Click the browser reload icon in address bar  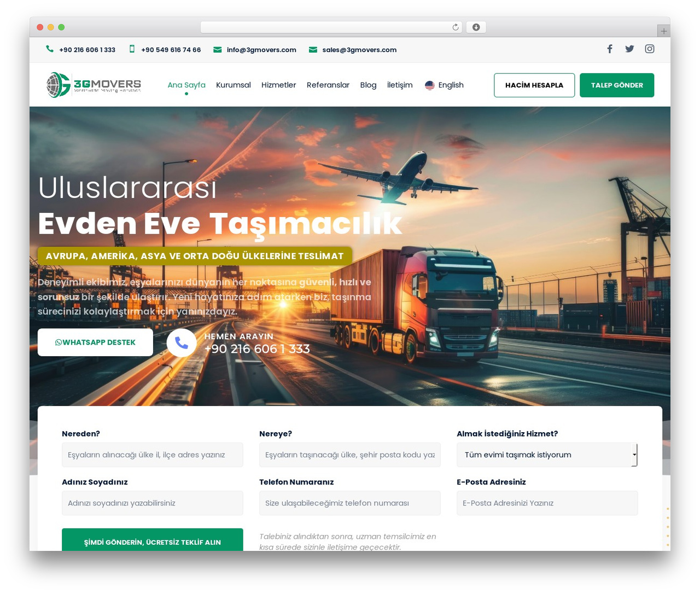(456, 27)
